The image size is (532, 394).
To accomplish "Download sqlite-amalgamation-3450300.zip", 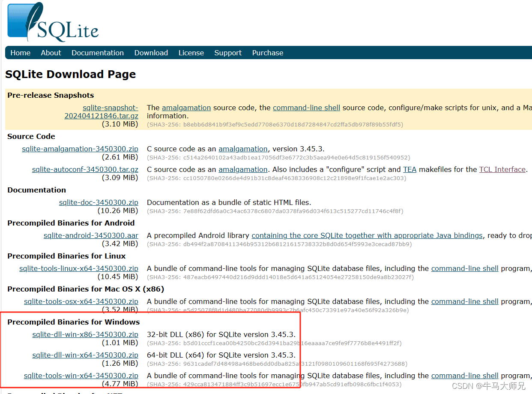I will tap(80, 149).
